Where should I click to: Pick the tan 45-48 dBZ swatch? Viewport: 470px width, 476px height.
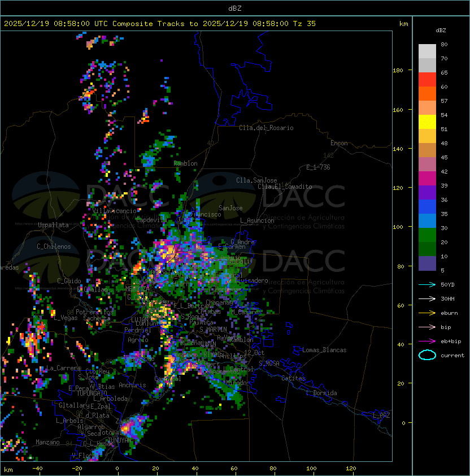click(x=427, y=150)
